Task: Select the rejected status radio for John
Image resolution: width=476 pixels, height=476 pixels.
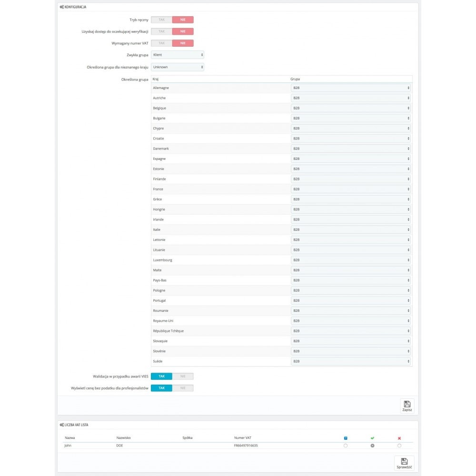Action: tap(399, 446)
